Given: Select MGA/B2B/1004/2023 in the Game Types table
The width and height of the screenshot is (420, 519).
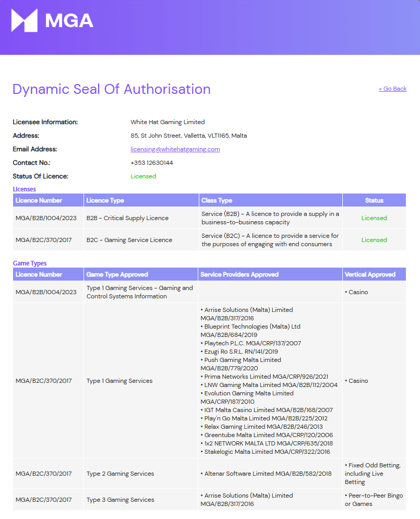Looking at the screenshot, I should (46, 292).
